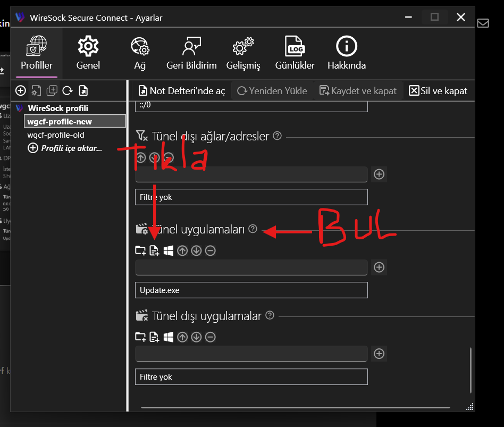The height and width of the screenshot is (427, 504).
Task: Click the export profile file icon
Action: click(83, 91)
